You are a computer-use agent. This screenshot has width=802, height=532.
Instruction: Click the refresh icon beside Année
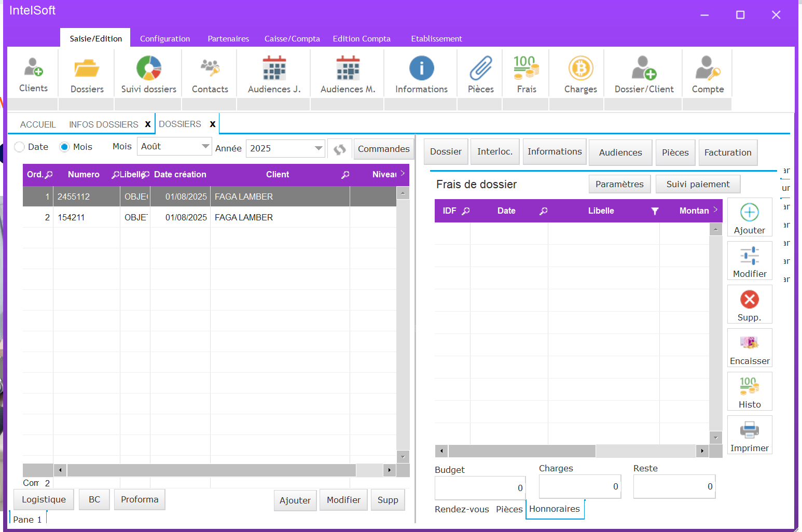[340, 149]
